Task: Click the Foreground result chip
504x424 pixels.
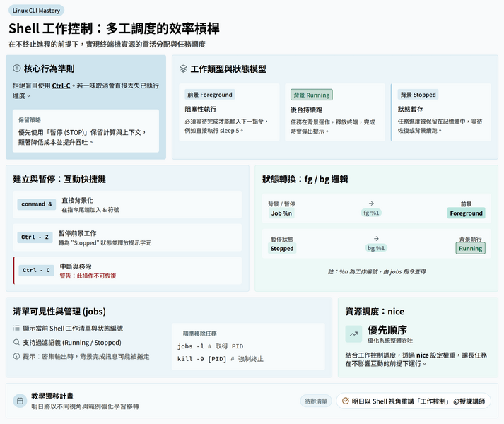Action: (x=466, y=213)
